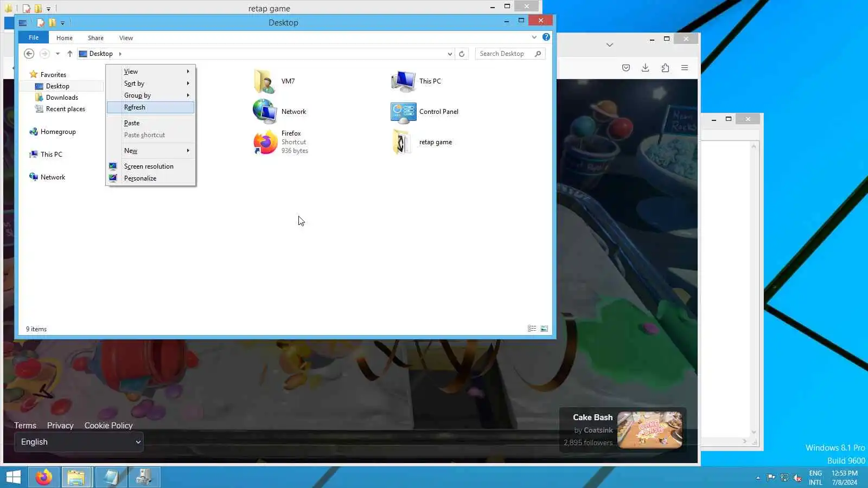The height and width of the screenshot is (488, 868).
Task: Select the retap game folder icon
Action: 402,142
